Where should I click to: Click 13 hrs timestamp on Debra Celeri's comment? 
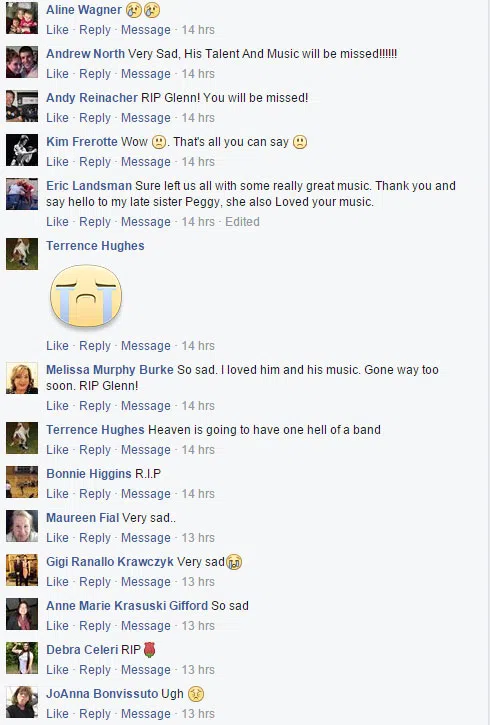coord(198,670)
